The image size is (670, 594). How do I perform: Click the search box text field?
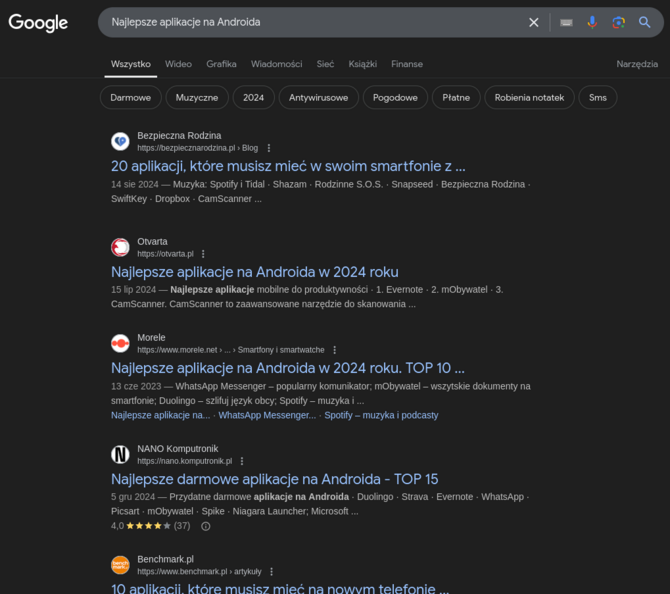tap(312, 22)
